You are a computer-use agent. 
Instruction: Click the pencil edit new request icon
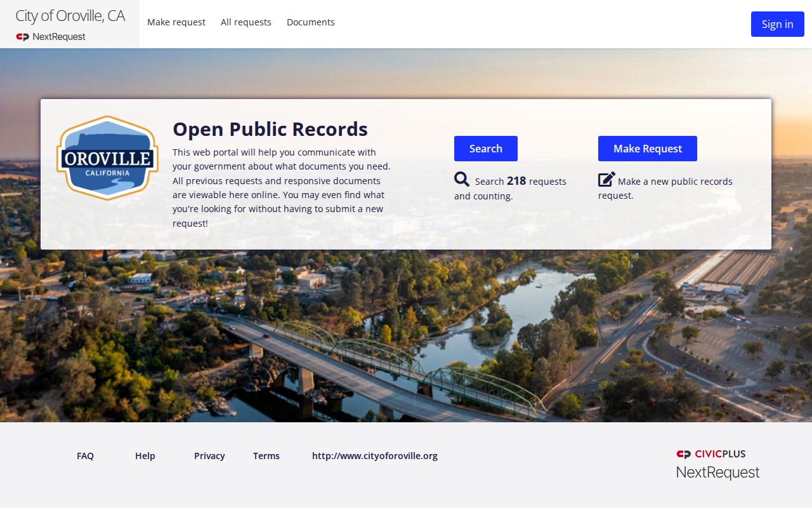point(606,180)
